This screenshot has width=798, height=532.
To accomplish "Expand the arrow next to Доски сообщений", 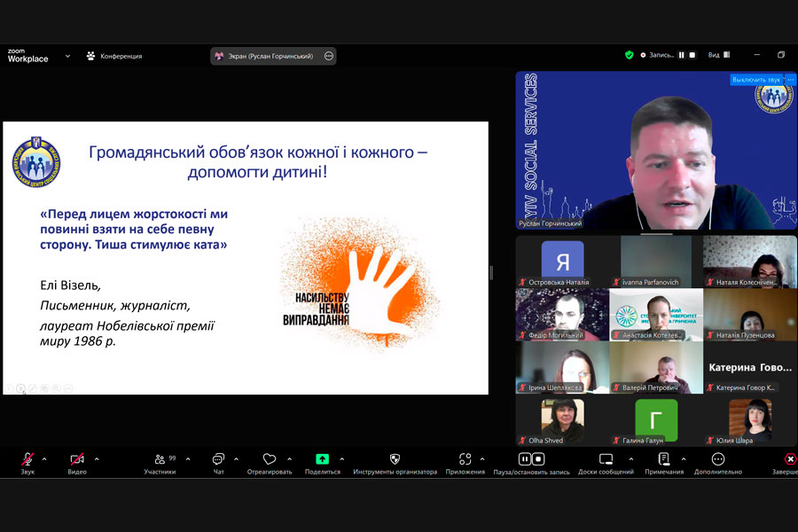I will pos(631,459).
